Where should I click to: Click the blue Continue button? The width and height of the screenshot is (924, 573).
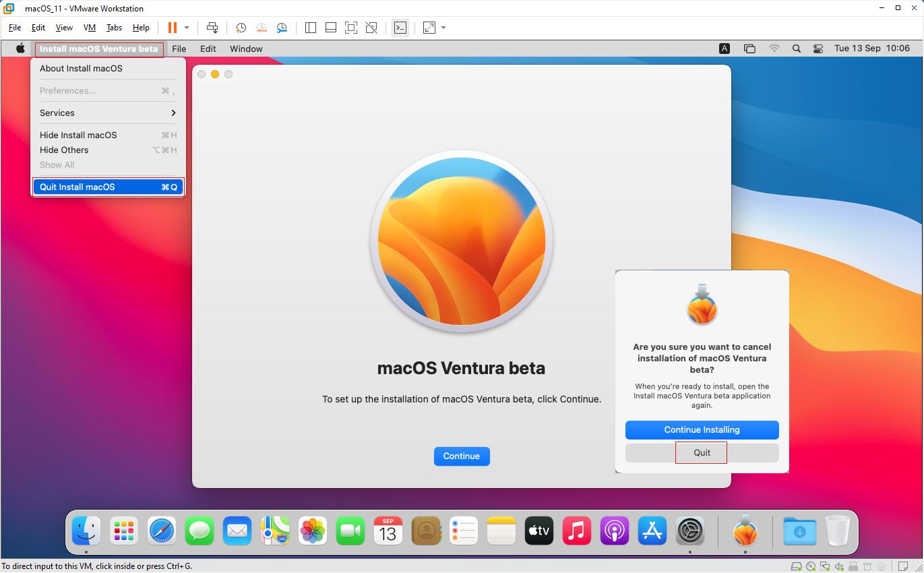pos(462,456)
